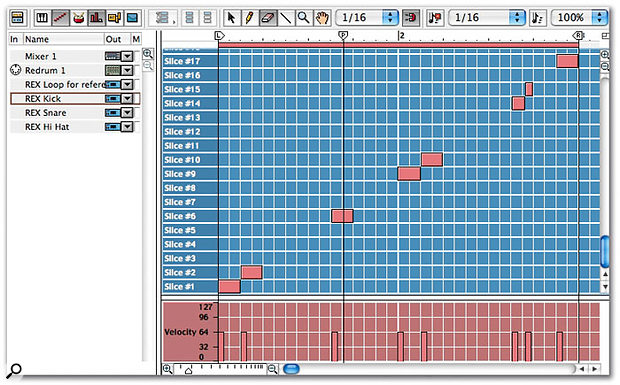Open the Redrum 1 output dropdown
This screenshot has height=385, width=620.
[127, 71]
